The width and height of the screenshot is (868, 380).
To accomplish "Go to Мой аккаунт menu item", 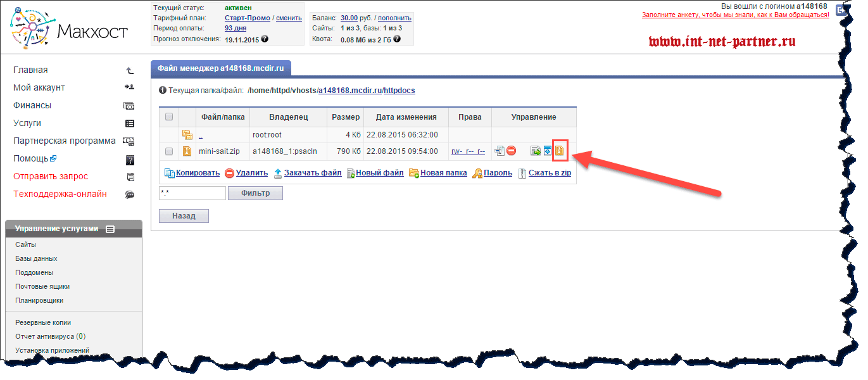I will (x=39, y=88).
